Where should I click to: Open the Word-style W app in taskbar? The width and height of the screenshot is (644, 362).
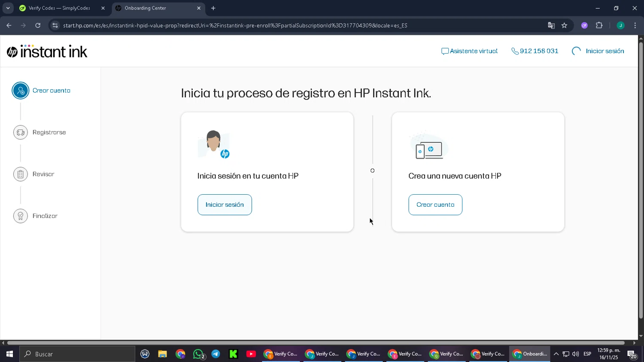click(x=145, y=354)
